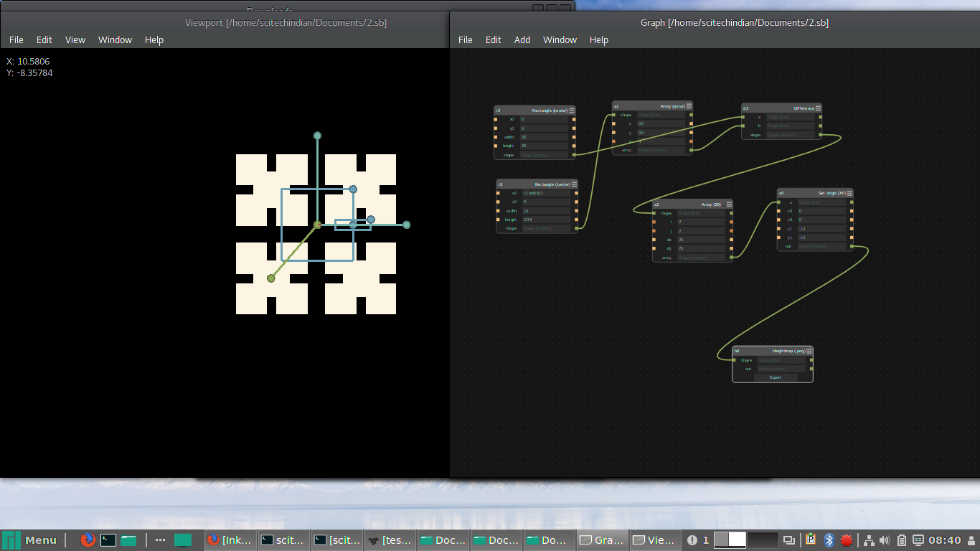
Task: Open the Set origin (XY) node menu icon
Action: tap(849, 193)
